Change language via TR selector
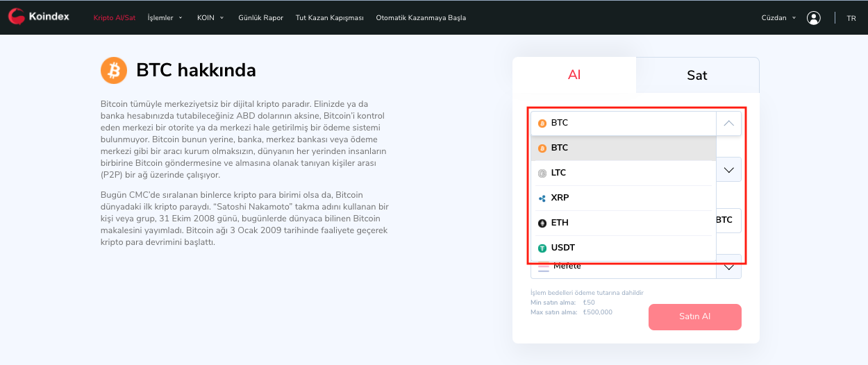The image size is (868, 365). [851, 19]
